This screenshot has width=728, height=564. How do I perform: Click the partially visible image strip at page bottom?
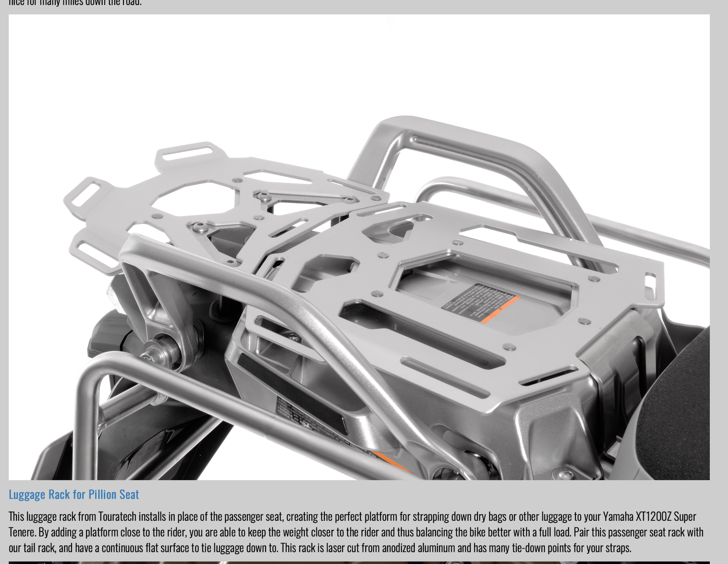pyautogui.click(x=359, y=562)
